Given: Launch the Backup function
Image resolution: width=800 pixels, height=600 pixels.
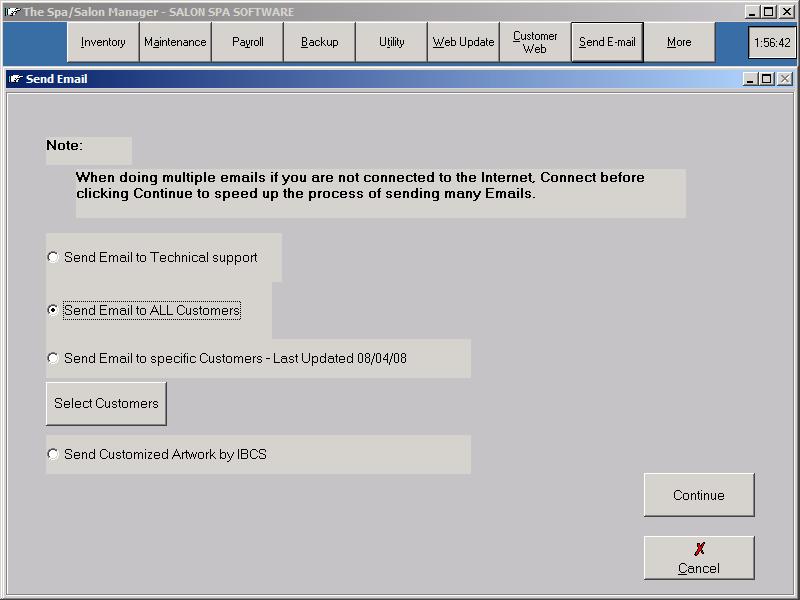Looking at the screenshot, I should (319, 42).
